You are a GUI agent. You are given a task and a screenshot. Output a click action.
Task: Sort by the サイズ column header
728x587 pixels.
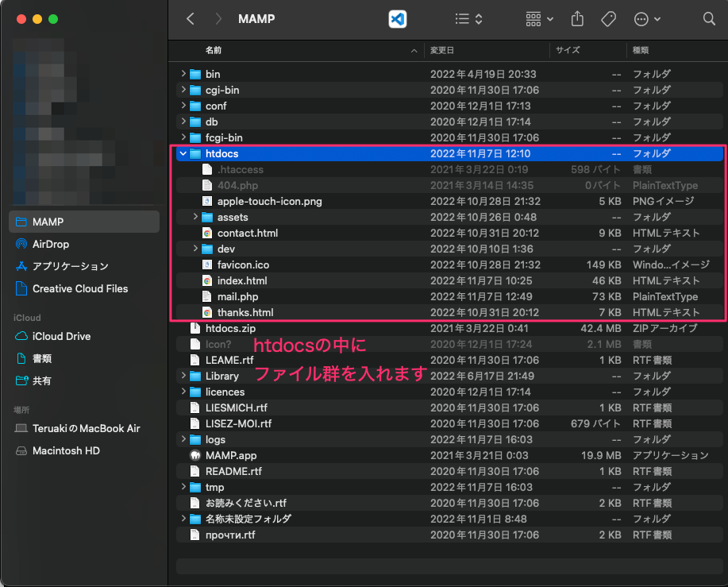coord(568,50)
